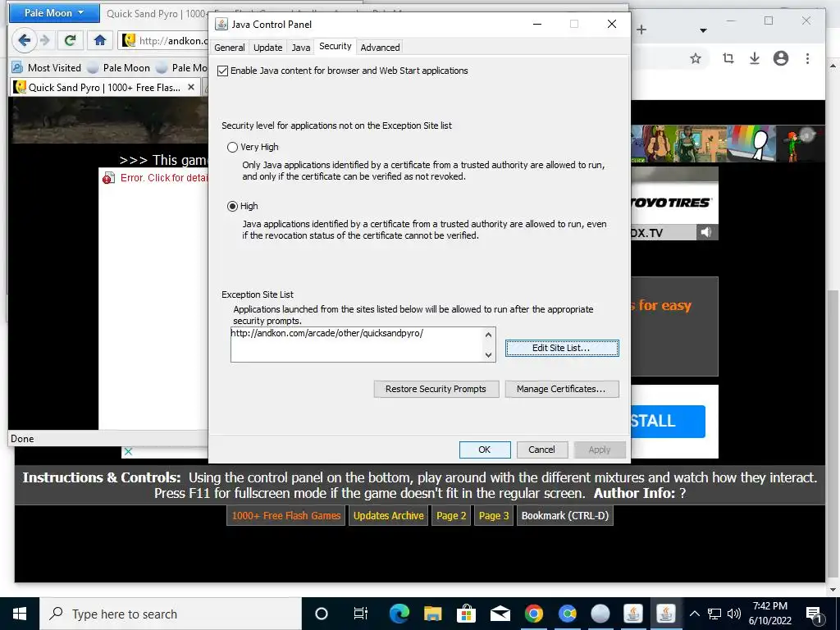Go back in Pale Moon browser
The height and width of the screenshot is (630, 840).
pyautogui.click(x=24, y=40)
